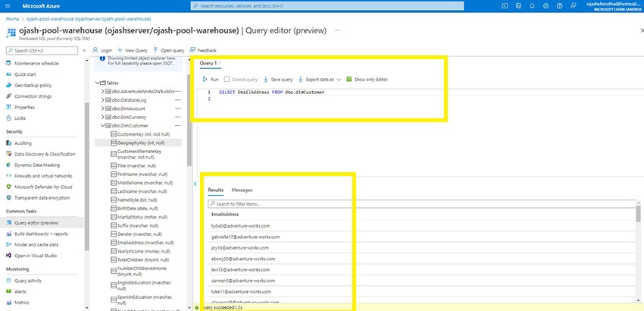
Task: Open Locks in sidebar
Action: click(x=20, y=118)
